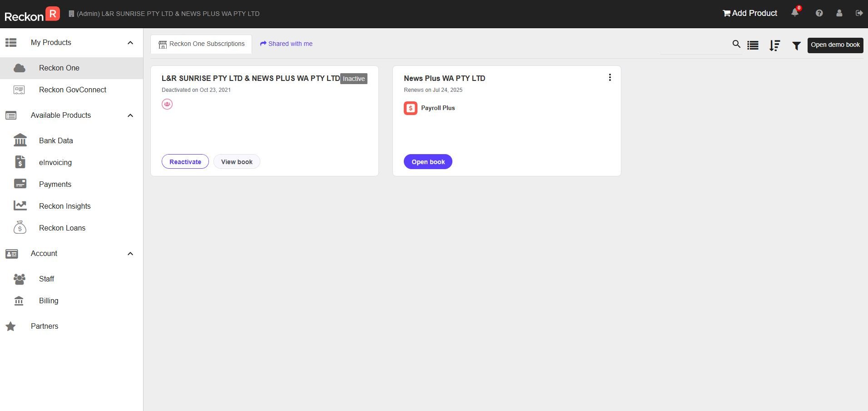
Task: Open Bank Data menu item
Action: [x=71, y=141]
